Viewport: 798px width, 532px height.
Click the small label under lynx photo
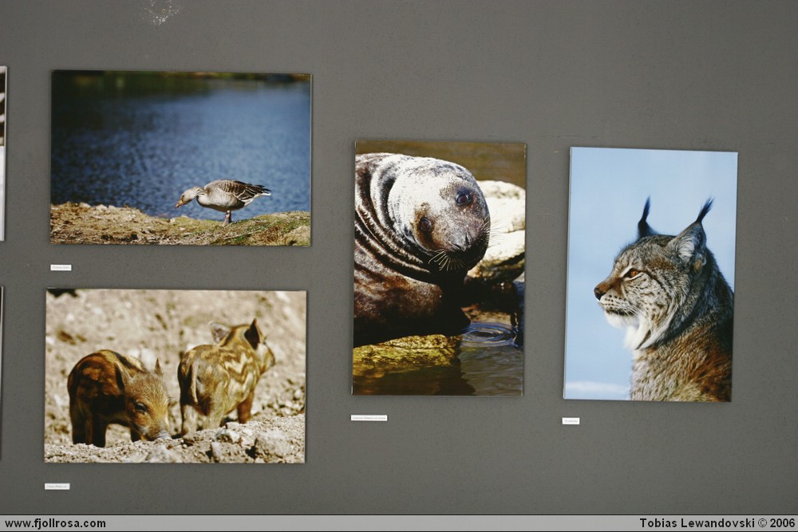(571, 420)
